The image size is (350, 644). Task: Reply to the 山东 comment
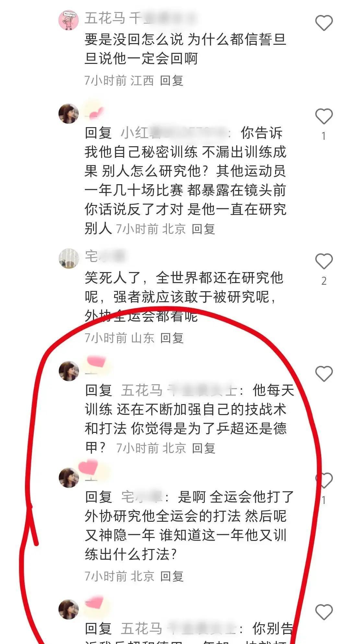click(x=172, y=338)
